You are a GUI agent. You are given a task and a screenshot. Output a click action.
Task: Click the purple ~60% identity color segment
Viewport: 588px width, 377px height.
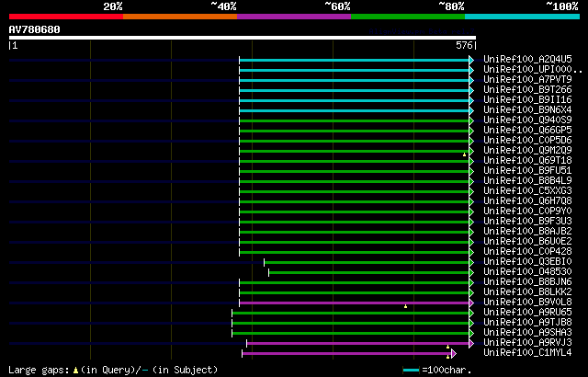[294, 17]
